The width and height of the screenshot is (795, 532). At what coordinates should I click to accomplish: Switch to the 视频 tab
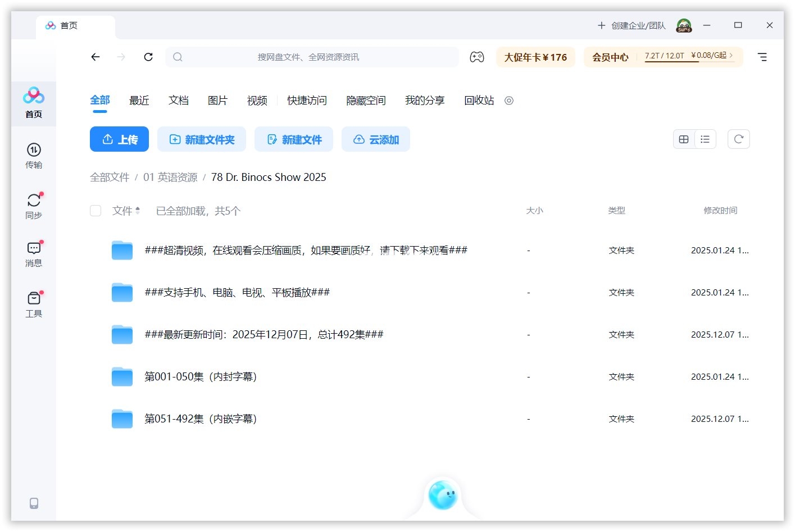coord(256,100)
